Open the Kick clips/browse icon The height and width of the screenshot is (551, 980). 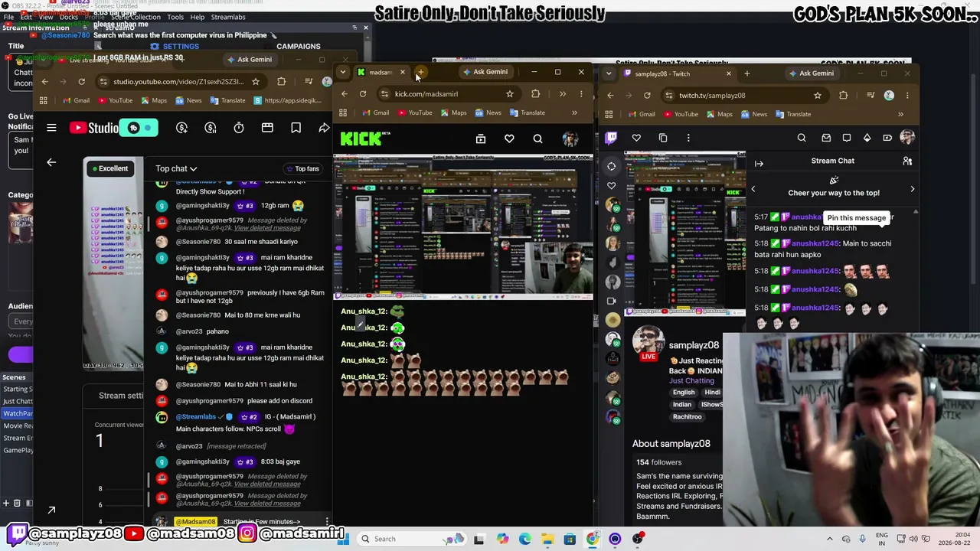[481, 139]
